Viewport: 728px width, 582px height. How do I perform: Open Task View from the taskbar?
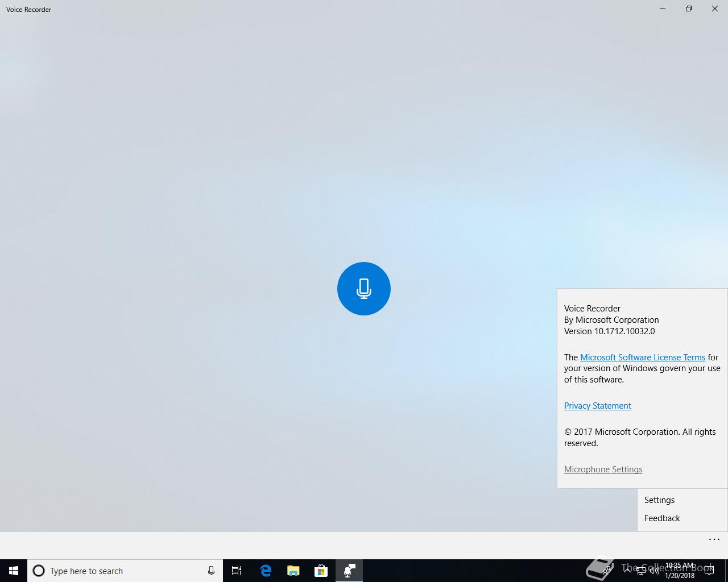[x=237, y=571]
